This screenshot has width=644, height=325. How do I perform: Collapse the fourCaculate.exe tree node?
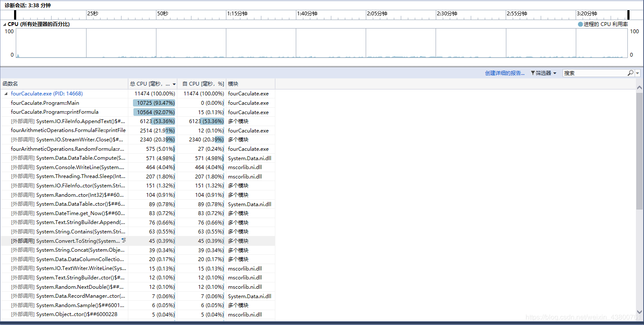point(6,94)
